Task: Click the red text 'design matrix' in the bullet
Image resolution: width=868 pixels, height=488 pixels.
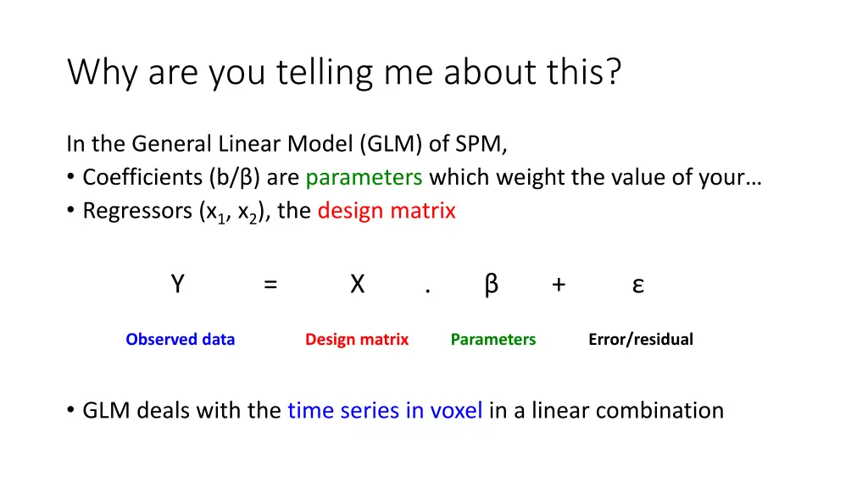Action: [387, 211]
